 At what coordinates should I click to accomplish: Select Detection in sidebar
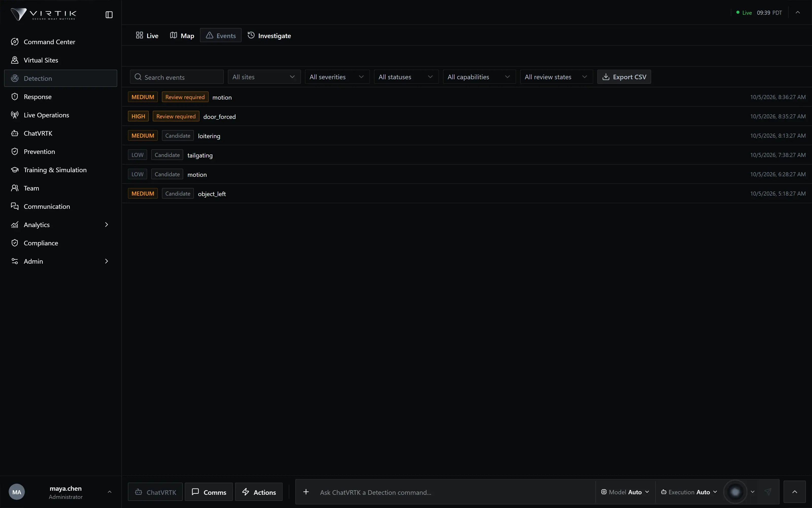[60, 78]
